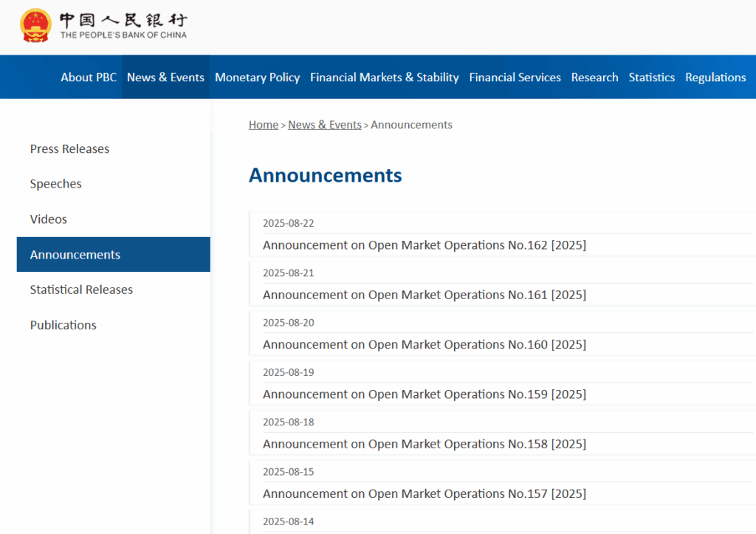Click the Home breadcrumb link
Screen dimensions: 756x534
[x=264, y=125]
